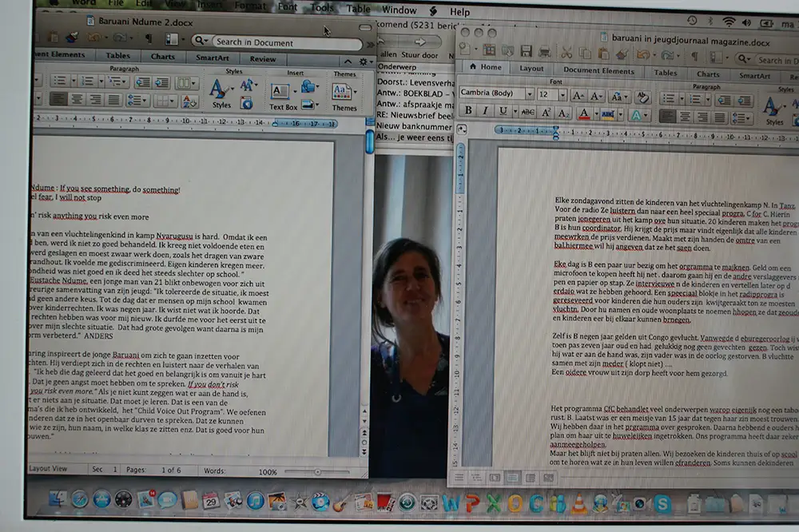The image size is (799, 532).
Task: Click Format Painter brush in Baruani Ndume 2 toolbar
Action: [x=71, y=37]
